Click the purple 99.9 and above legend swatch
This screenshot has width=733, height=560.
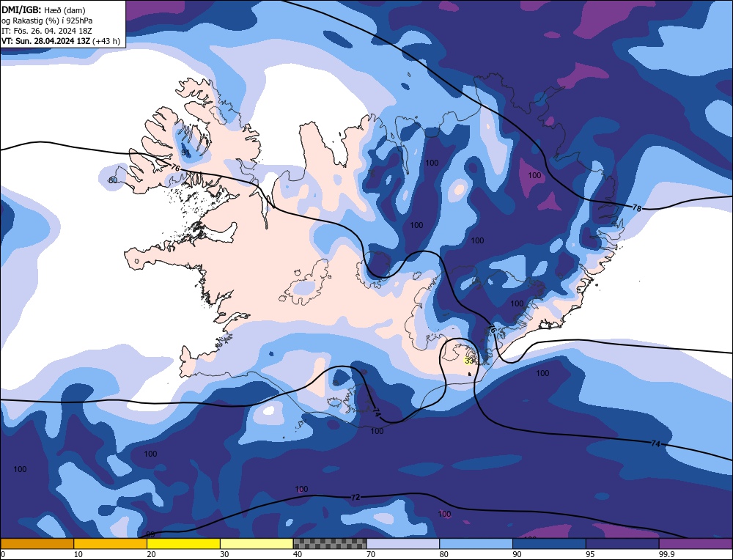696,544
